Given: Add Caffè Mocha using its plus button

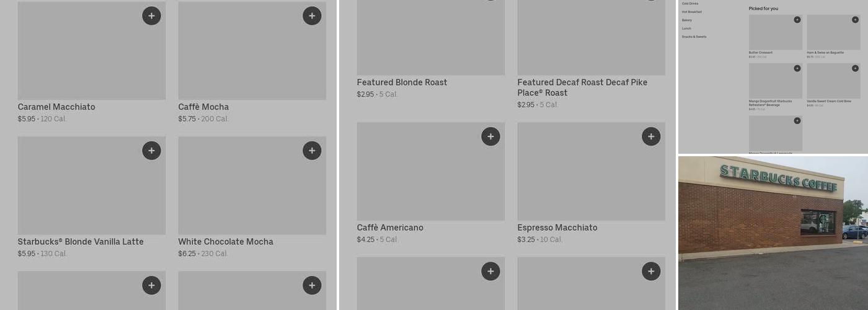Looking at the screenshot, I should click(312, 16).
